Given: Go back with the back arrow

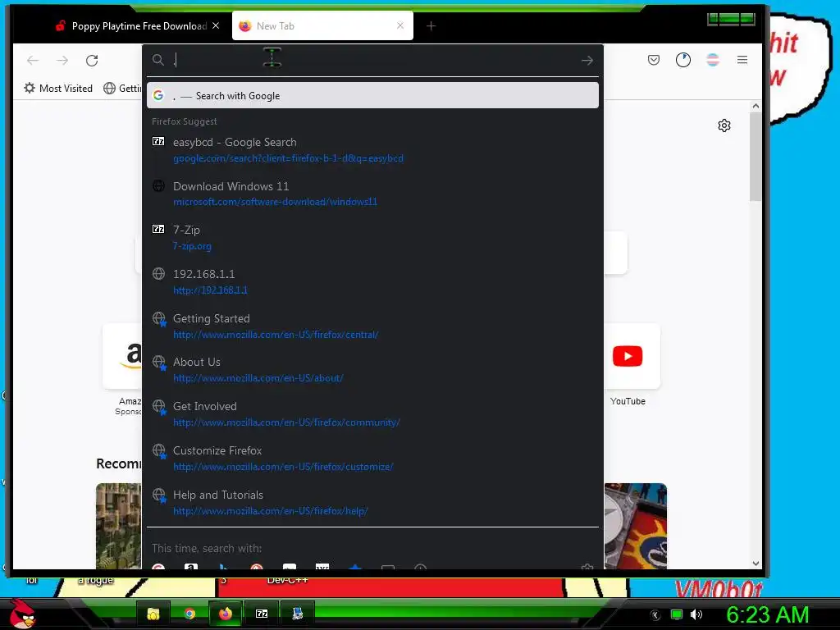Looking at the screenshot, I should coord(33,61).
